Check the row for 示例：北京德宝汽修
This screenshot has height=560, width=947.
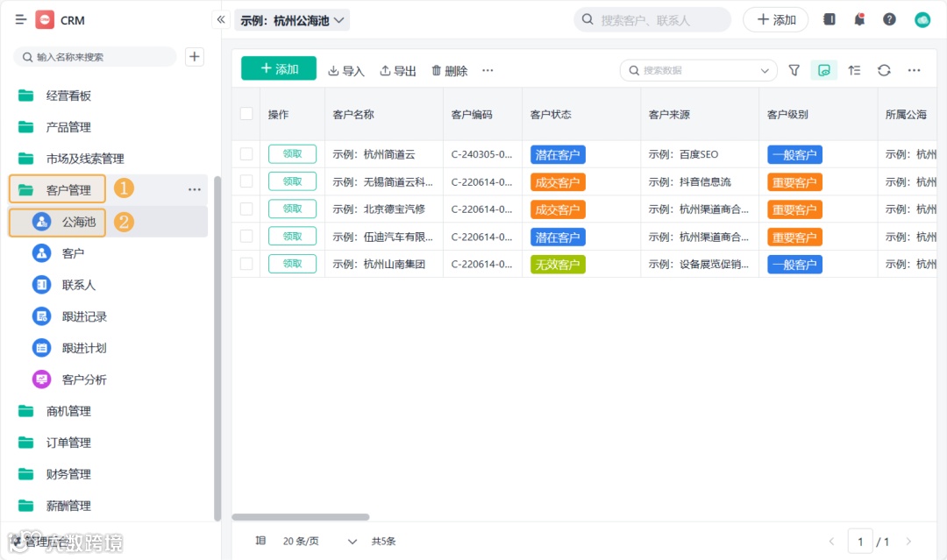click(246, 209)
